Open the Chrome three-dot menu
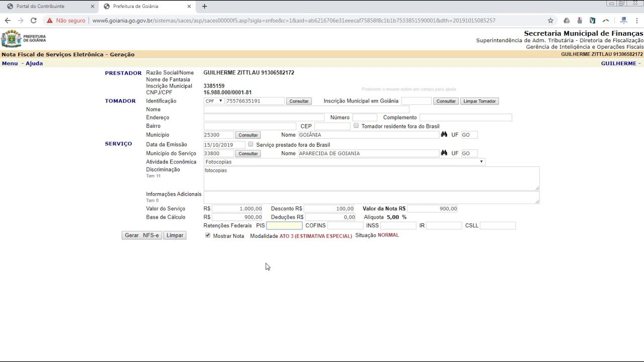Viewport: 644px width, 362px height. point(637,21)
